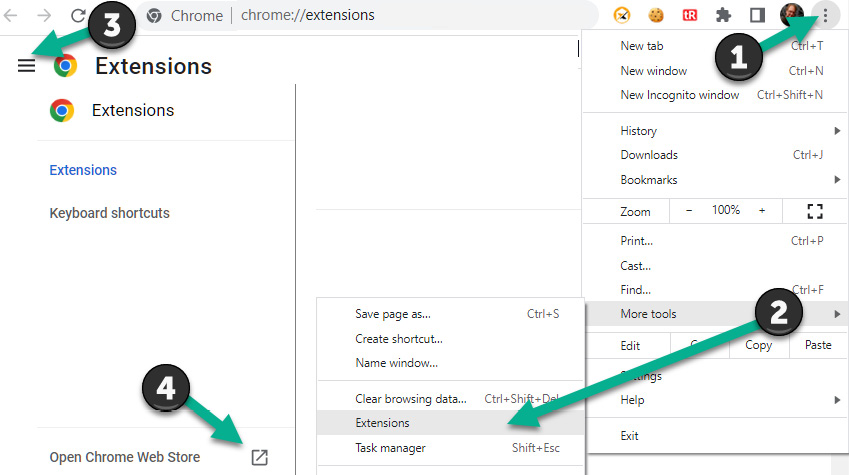Reload the page with refresh icon
849x475 pixels.
(78, 15)
